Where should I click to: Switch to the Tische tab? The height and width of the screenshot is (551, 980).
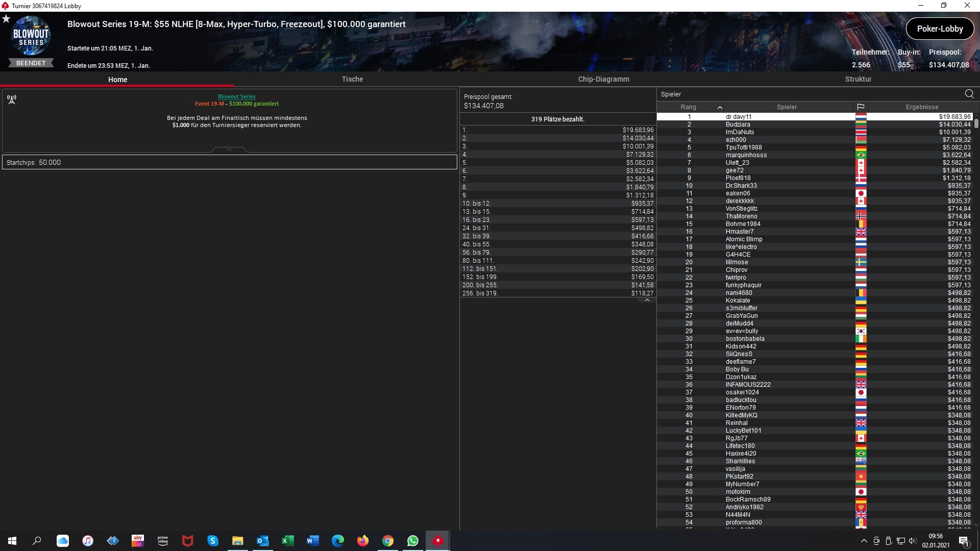tap(352, 79)
